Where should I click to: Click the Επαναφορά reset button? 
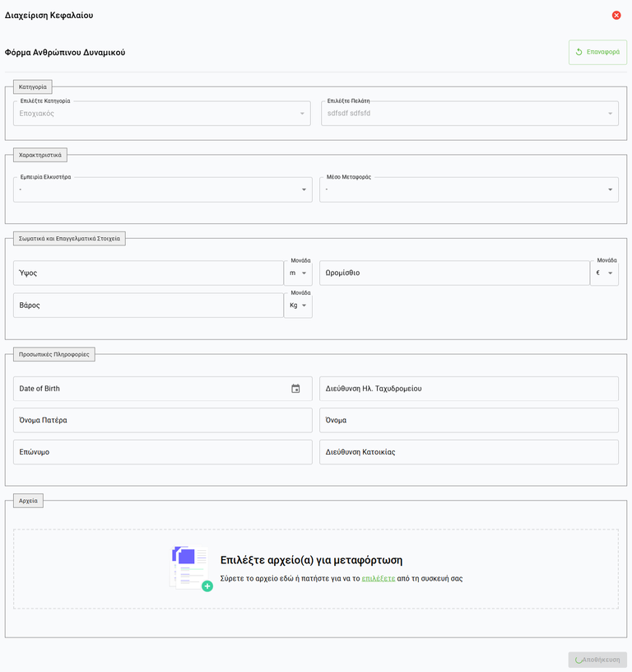pyautogui.click(x=597, y=52)
